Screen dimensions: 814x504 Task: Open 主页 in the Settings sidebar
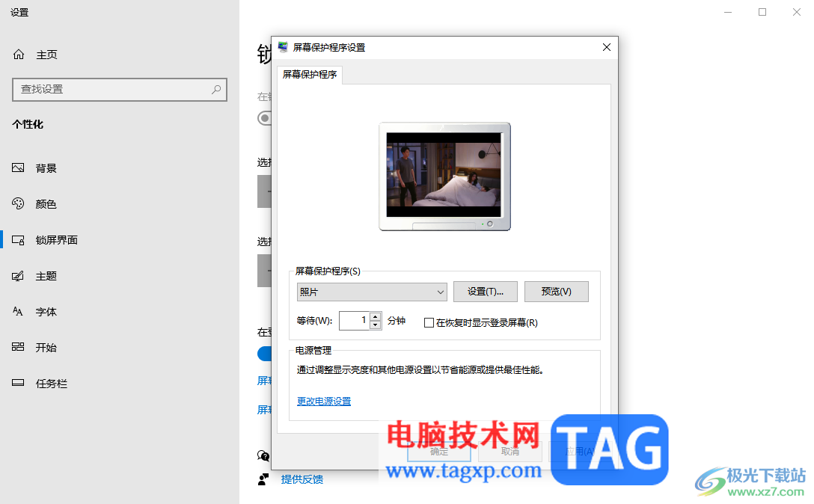tap(46, 55)
